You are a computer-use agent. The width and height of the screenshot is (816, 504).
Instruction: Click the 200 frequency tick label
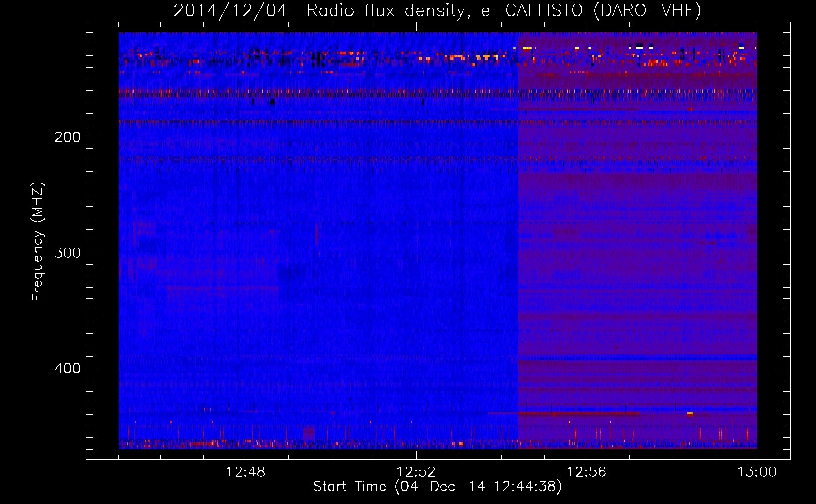[x=68, y=137]
